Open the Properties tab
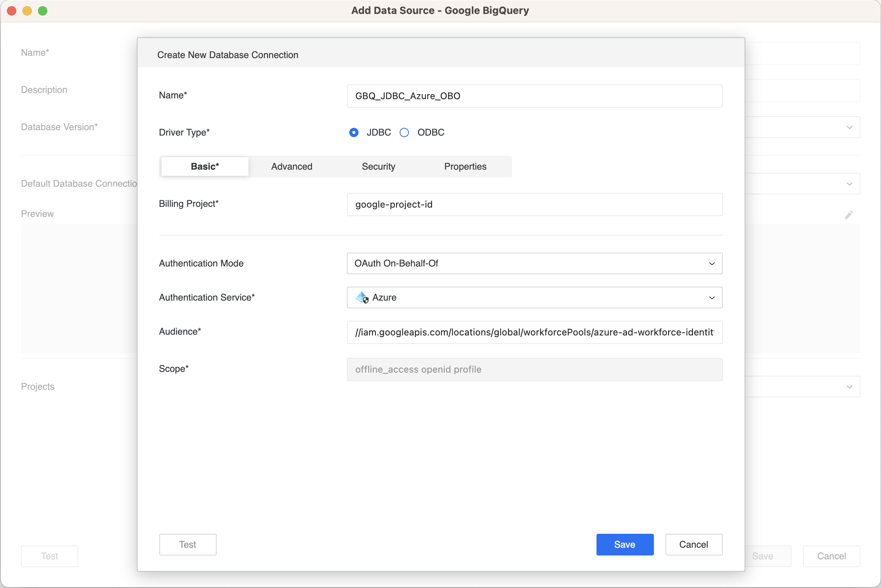The width and height of the screenshot is (881, 588). click(x=465, y=167)
